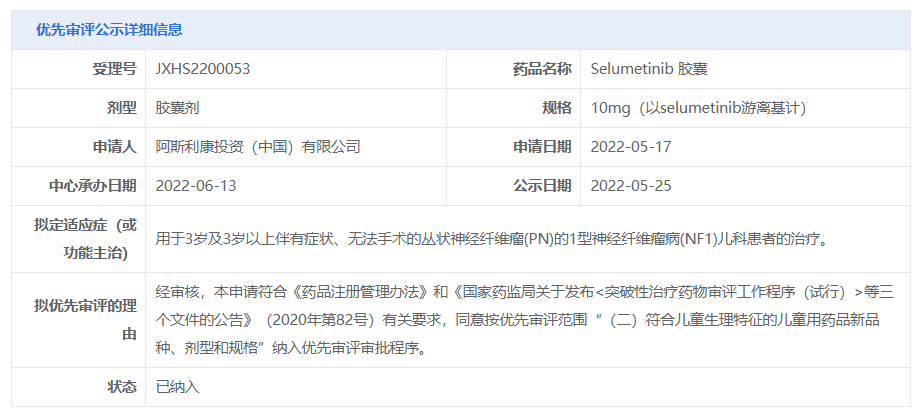Click the 中心承办日期 field label
The width and height of the screenshot is (920, 413).
(x=93, y=186)
